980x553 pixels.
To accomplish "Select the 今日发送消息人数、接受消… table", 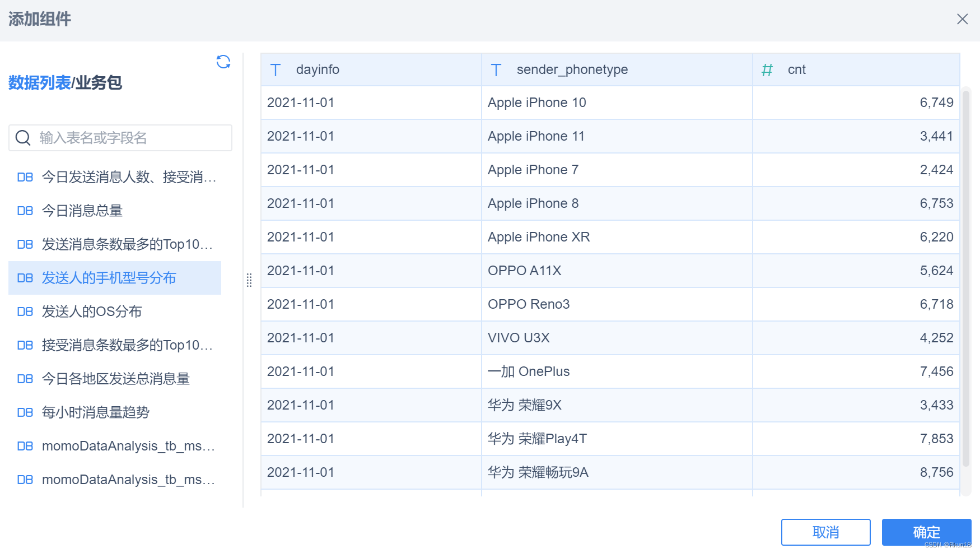I will (115, 177).
